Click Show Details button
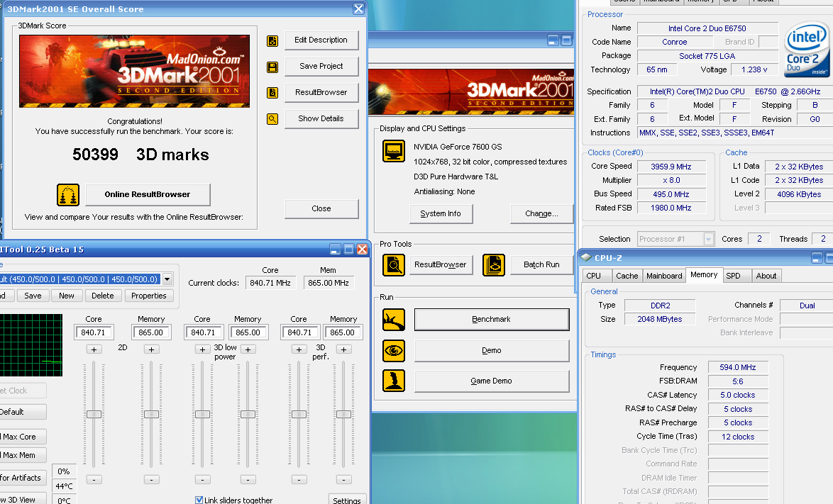The height and width of the screenshot is (504, 833). coord(321,118)
